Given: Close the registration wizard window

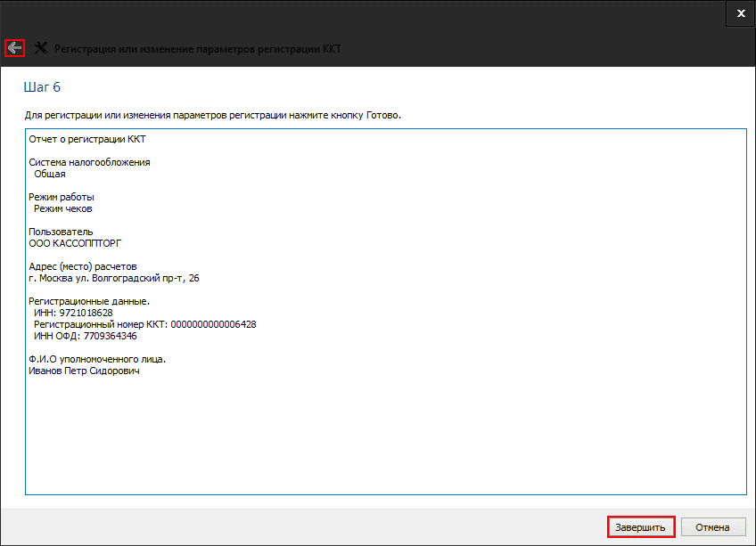Looking at the screenshot, I should pos(741,13).
